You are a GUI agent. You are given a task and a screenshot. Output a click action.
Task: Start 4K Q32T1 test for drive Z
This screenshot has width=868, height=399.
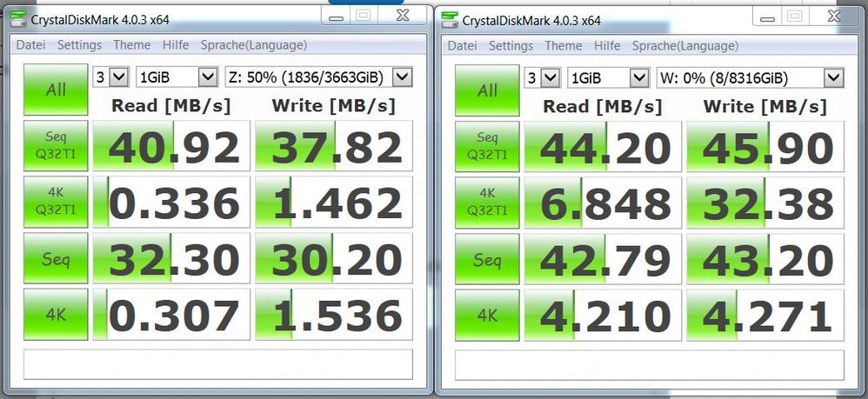click(x=56, y=202)
